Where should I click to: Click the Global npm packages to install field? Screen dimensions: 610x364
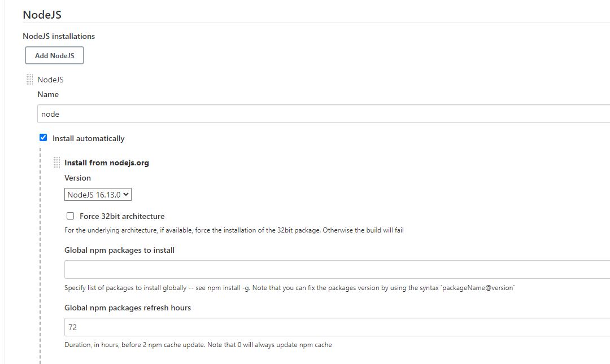[x=337, y=270]
